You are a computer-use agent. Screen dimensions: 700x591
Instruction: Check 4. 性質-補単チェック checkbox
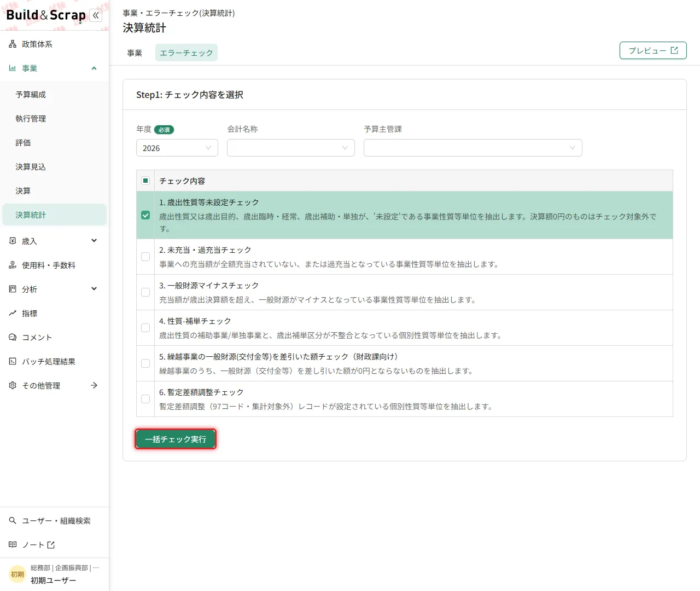145,328
